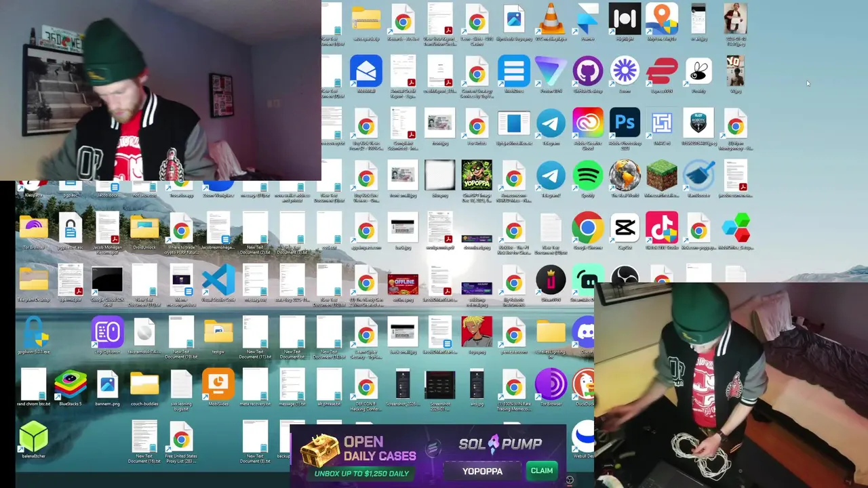Open the UrbanVPN crown icon

[551, 281]
